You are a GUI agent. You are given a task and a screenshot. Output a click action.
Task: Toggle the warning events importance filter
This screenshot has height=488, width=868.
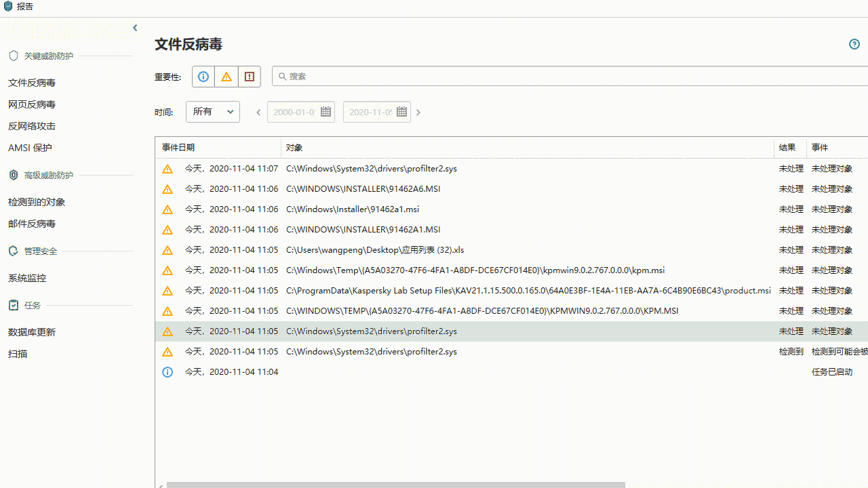point(226,77)
